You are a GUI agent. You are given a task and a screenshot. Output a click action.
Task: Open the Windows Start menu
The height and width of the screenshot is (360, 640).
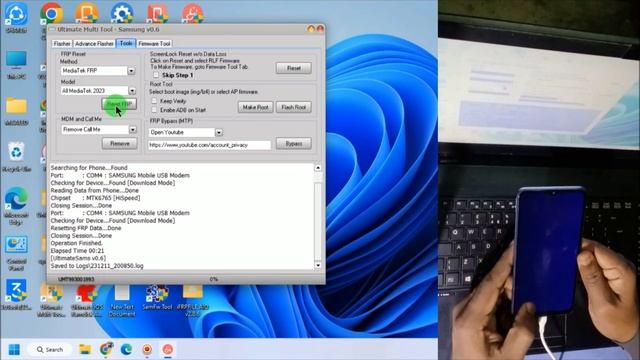tap(14, 350)
